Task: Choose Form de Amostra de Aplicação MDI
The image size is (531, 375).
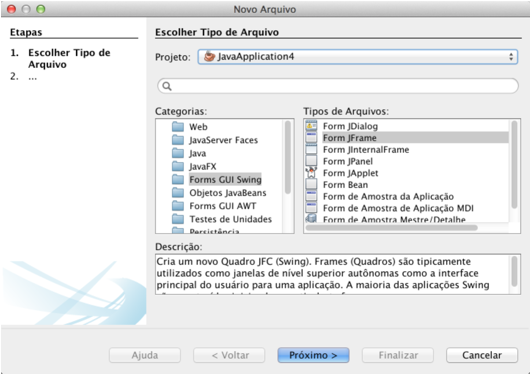Action: click(x=398, y=208)
